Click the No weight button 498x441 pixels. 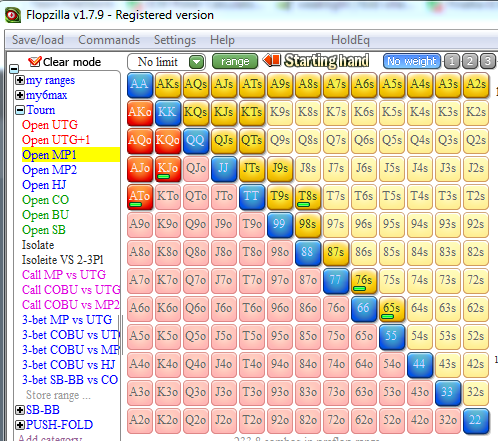412,61
